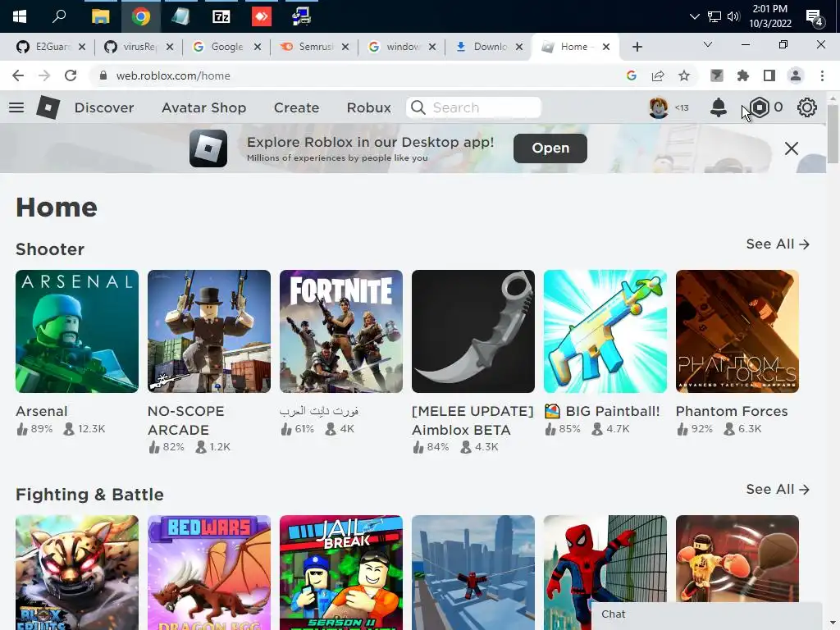Click the Roblox logo in the navbar
The image size is (840, 630).
point(48,107)
